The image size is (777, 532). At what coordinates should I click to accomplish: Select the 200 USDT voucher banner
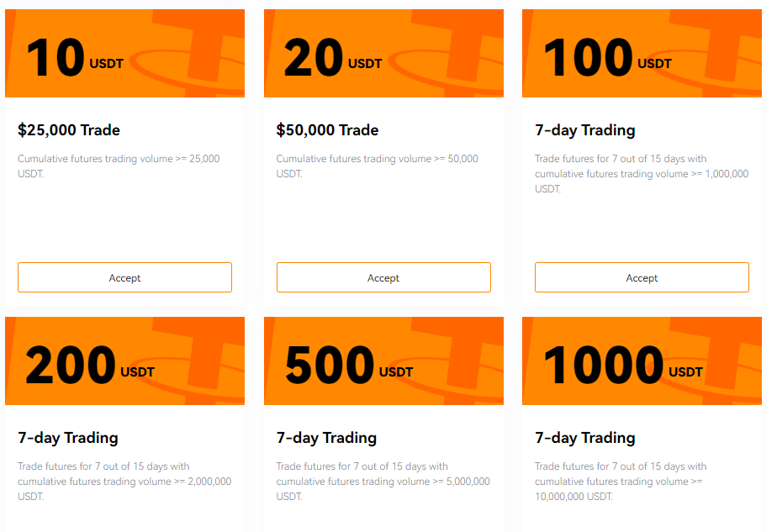pos(124,360)
